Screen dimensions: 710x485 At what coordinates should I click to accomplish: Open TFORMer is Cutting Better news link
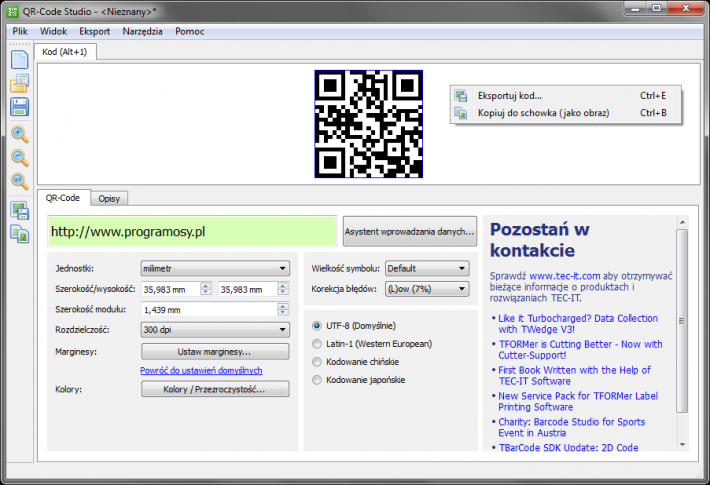(580, 350)
